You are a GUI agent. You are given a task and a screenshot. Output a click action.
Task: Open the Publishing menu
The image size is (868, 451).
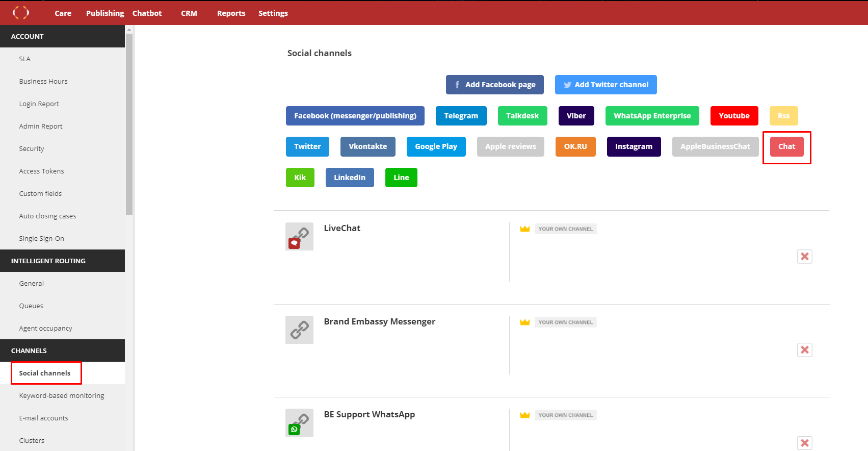coord(105,13)
